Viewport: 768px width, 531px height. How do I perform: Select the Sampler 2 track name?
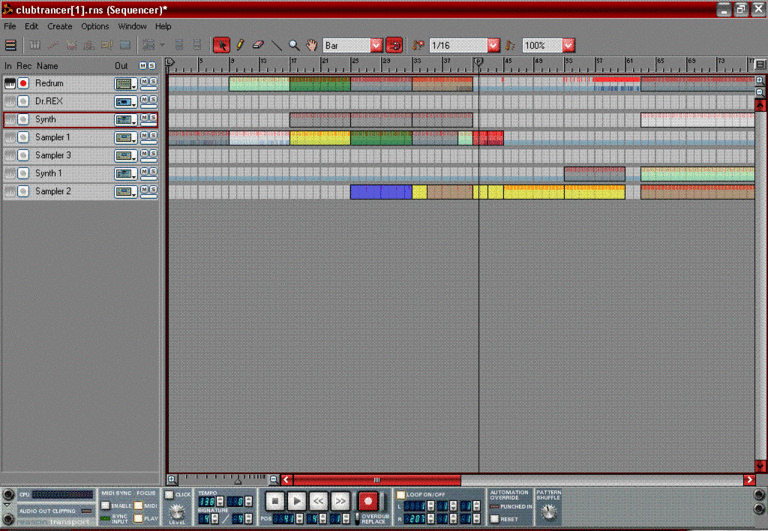(x=53, y=191)
